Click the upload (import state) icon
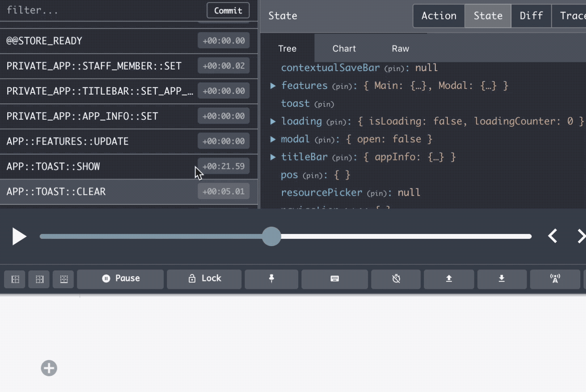 click(x=449, y=279)
